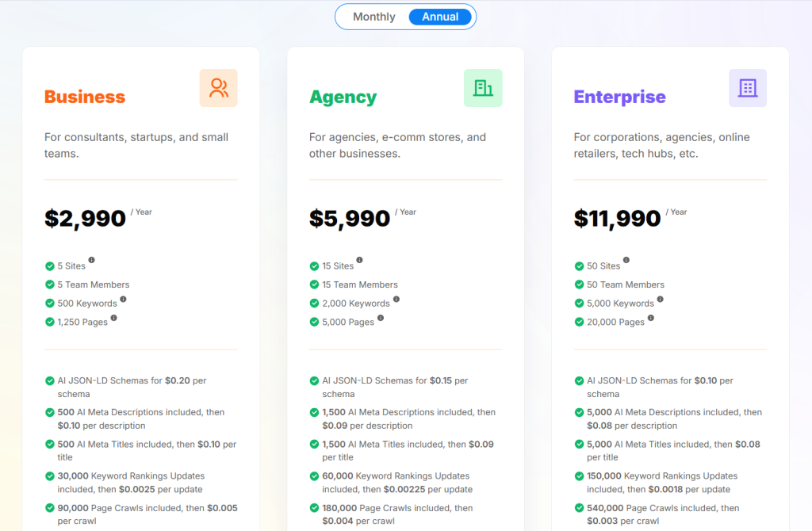Click checkmark beside 60,000 Keyword Rankings Updates

[x=314, y=476]
